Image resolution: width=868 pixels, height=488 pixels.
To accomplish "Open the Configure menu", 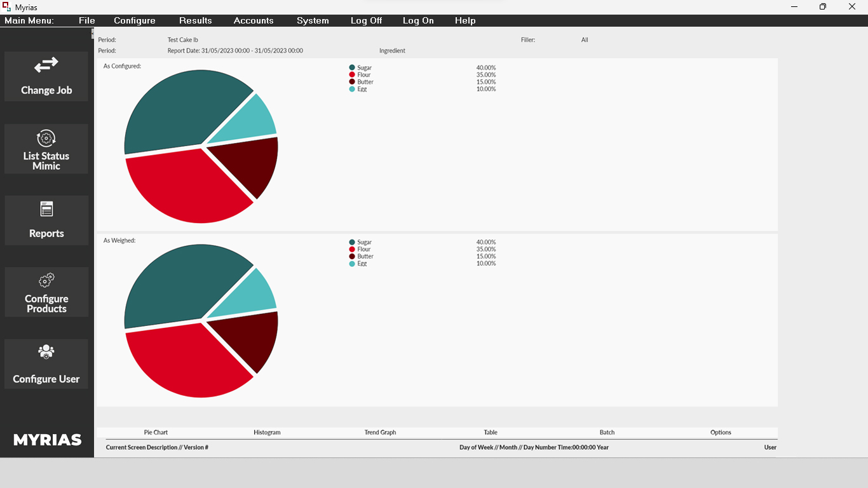I will [x=135, y=20].
